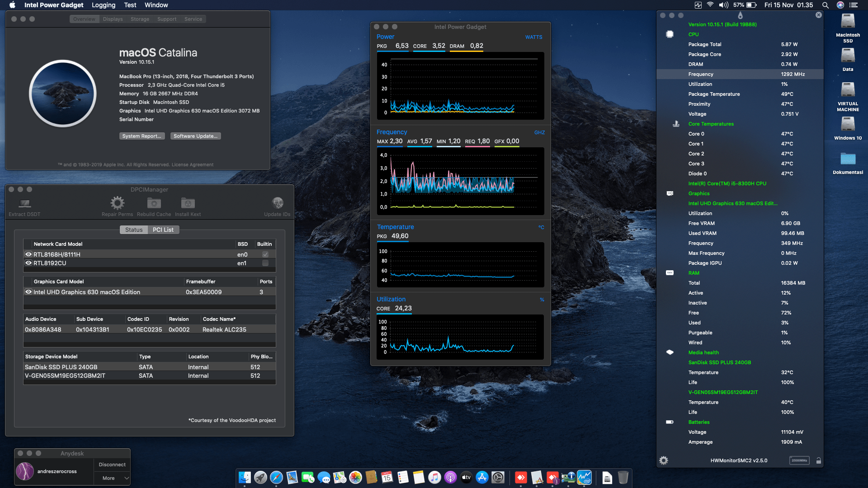The width and height of the screenshot is (868, 488).
Task: Switch to Displays tab in About This Mac
Action: click(113, 19)
